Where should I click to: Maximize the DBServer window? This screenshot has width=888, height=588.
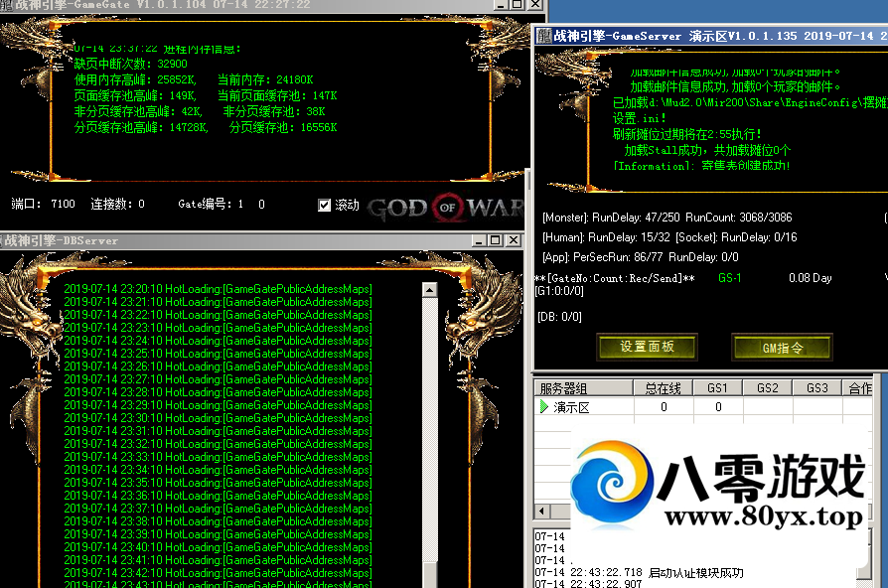[496, 240]
